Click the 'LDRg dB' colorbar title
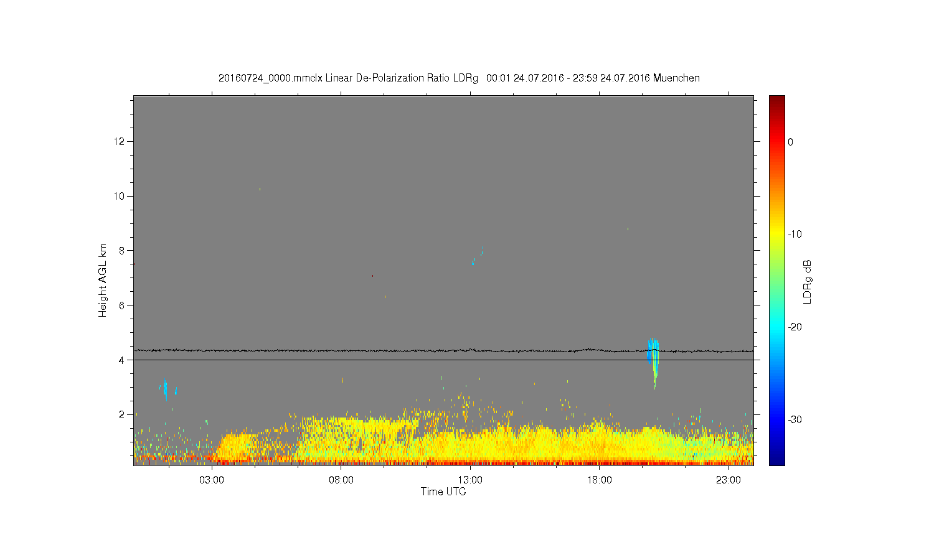Screen dimensions: 934x560 (808, 281)
